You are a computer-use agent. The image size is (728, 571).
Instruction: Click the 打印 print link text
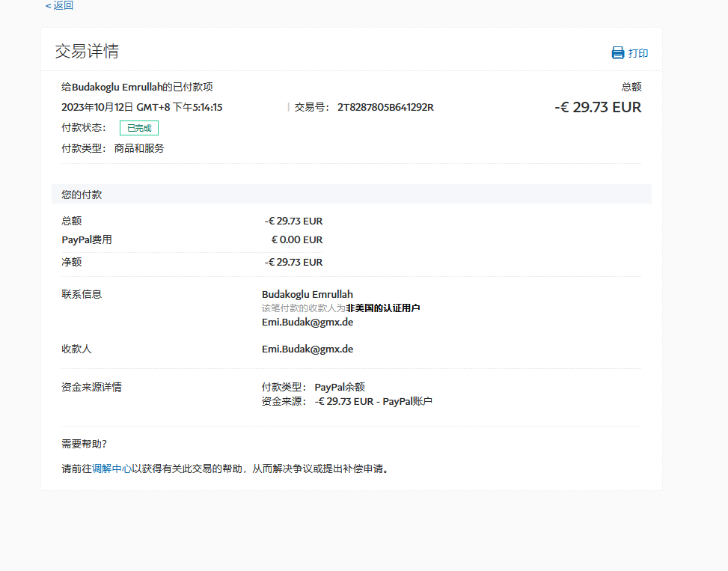coord(638,53)
